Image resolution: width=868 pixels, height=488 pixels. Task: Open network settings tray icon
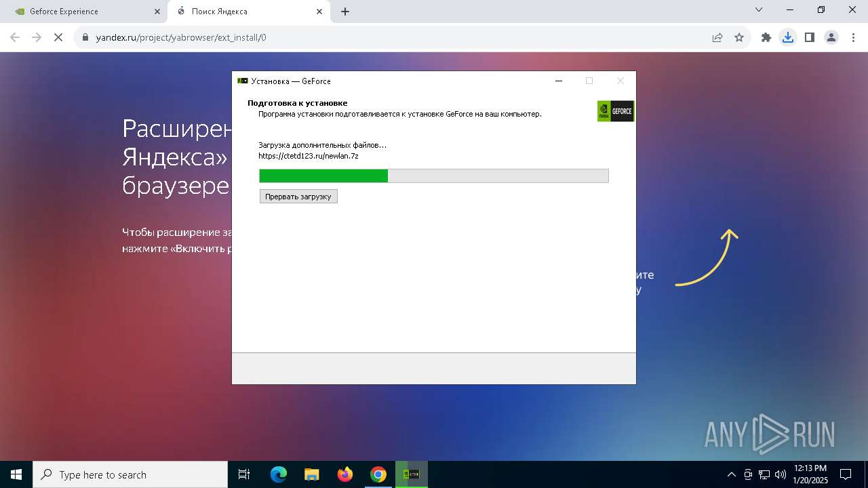tap(764, 474)
